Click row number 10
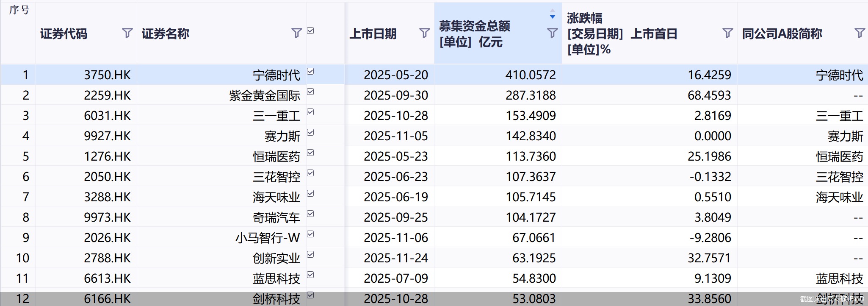The image size is (868, 306). coord(22,258)
